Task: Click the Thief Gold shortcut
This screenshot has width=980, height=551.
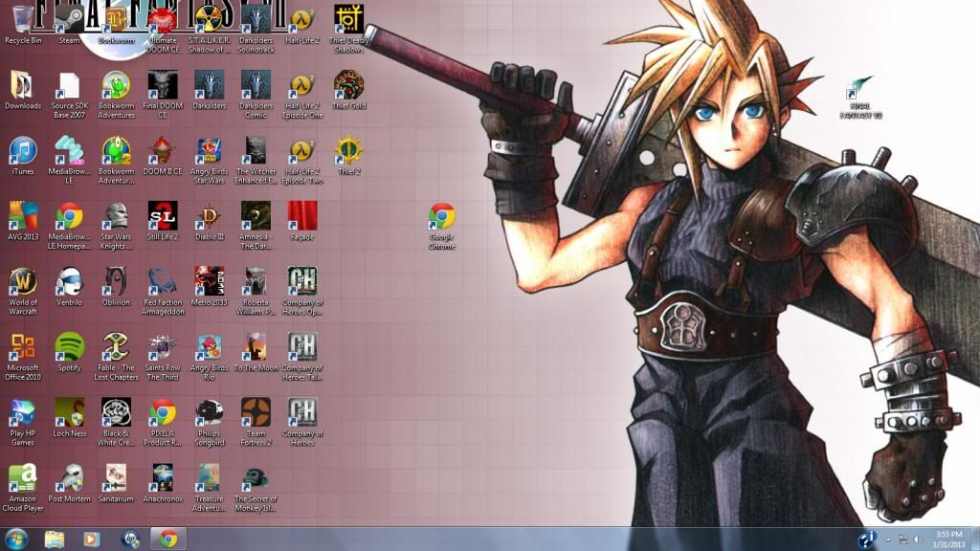Action: click(348, 85)
